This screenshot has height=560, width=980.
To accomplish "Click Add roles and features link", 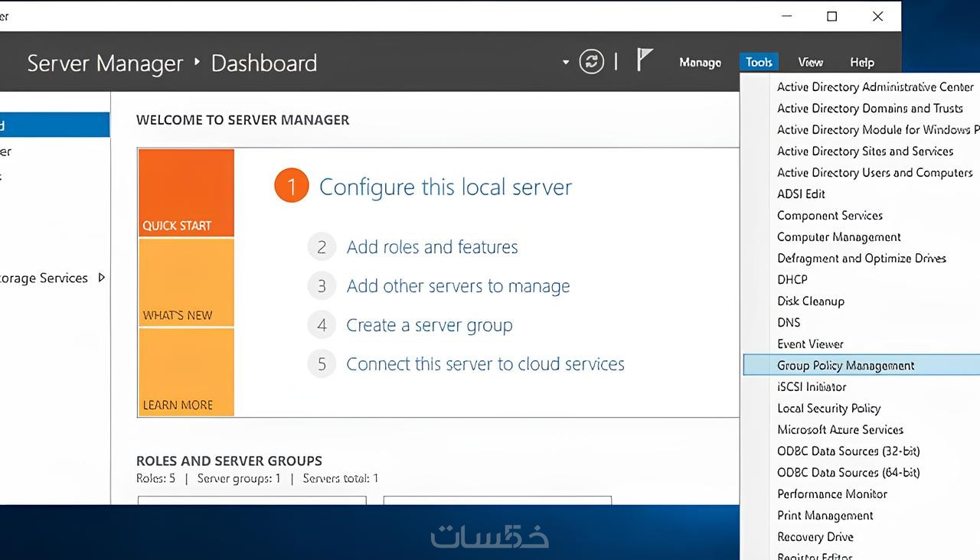I will (x=432, y=247).
